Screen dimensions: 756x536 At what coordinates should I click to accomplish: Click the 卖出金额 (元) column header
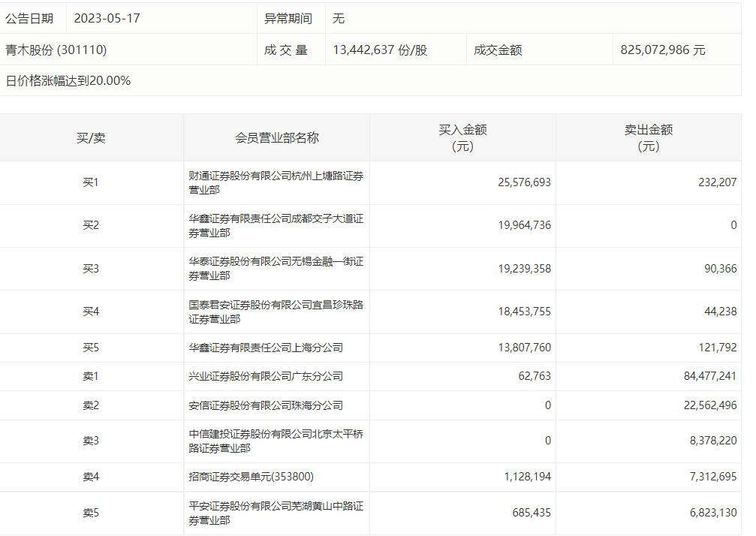click(x=648, y=138)
